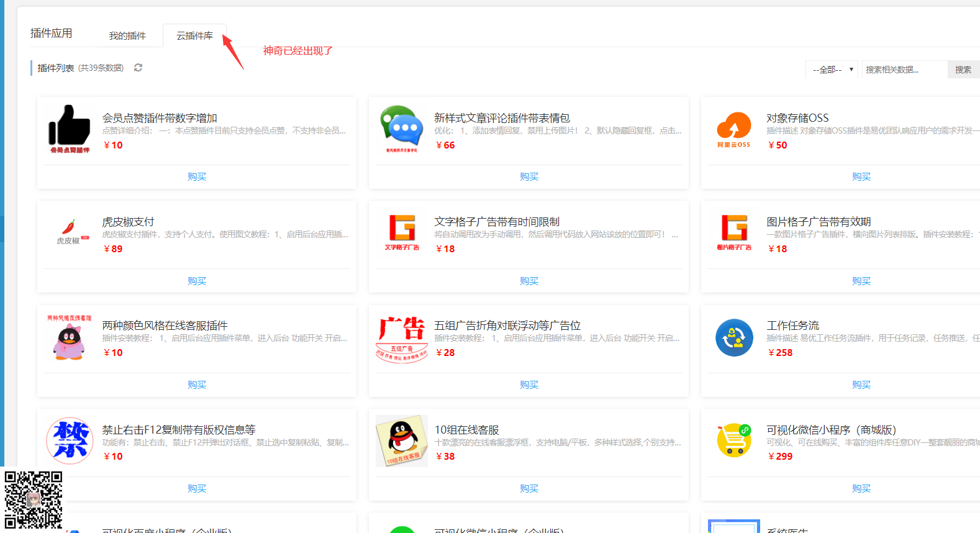Click the title 对象存储OSS

(x=797, y=118)
